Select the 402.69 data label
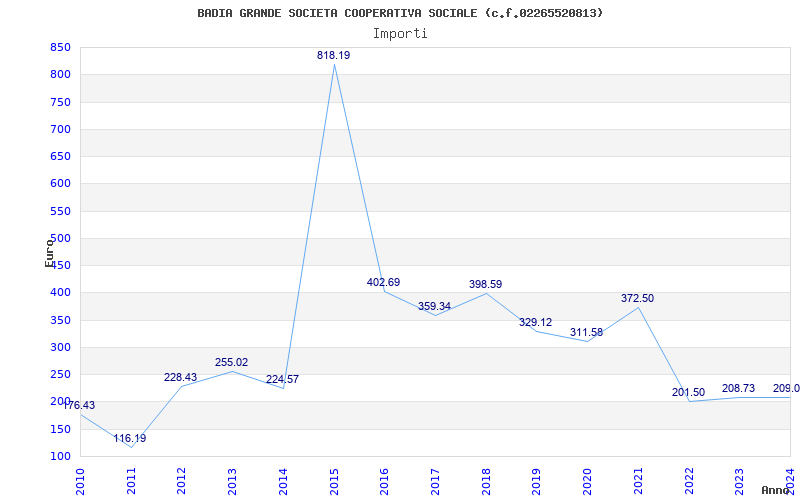 click(383, 282)
